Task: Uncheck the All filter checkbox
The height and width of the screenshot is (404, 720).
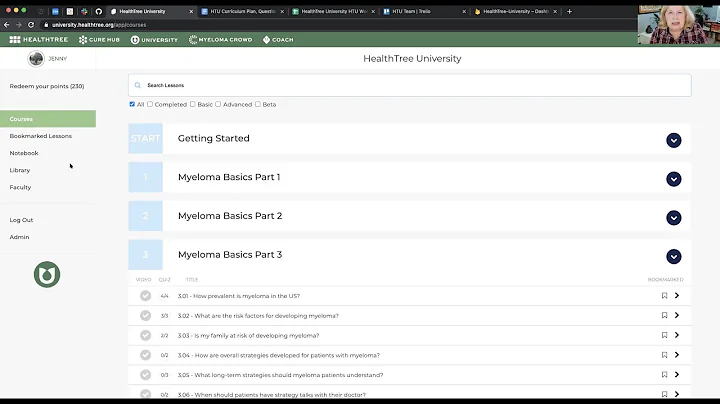Action: 132,104
